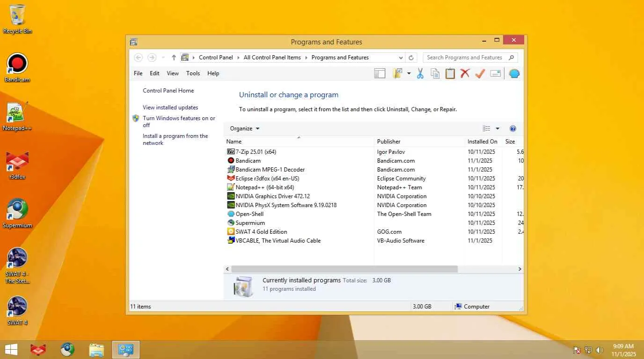644x359 pixels.
Task: Select the Recycle Bin desktop icon
Action: 17,19
